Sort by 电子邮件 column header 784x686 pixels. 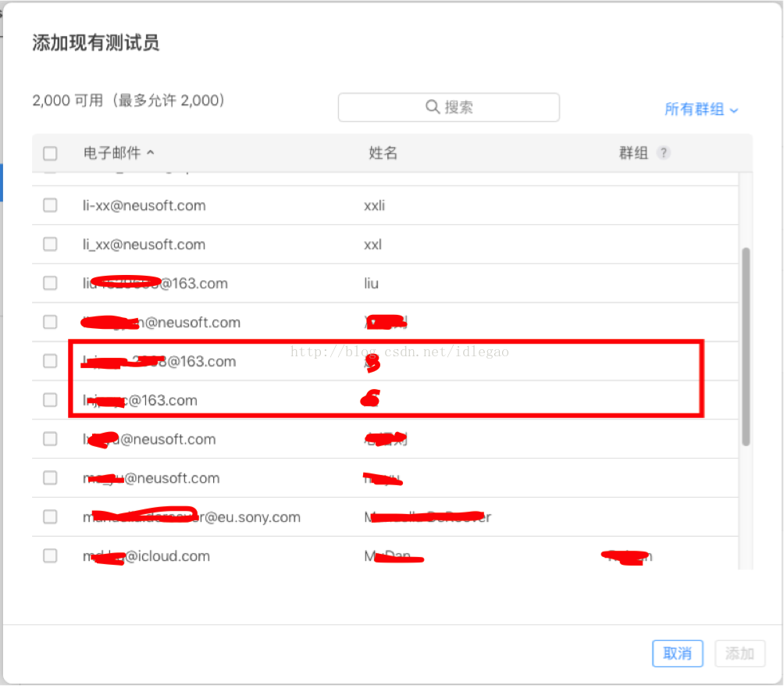[x=112, y=153]
